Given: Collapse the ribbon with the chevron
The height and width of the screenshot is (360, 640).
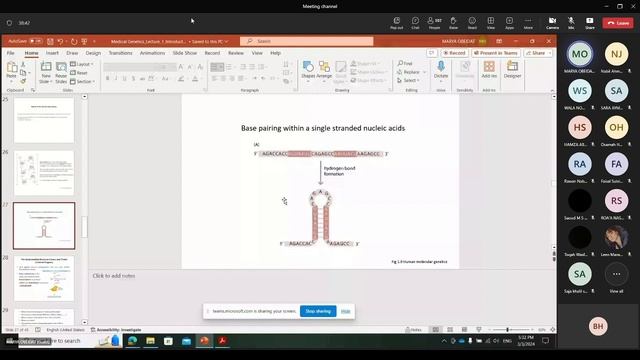Looking at the screenshot, I should point(552,91).
